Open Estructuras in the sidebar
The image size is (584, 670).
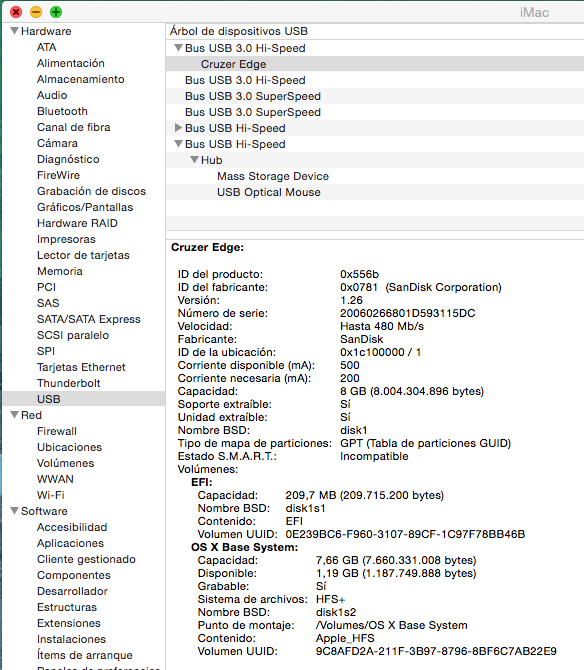click(x=67, y=607)
